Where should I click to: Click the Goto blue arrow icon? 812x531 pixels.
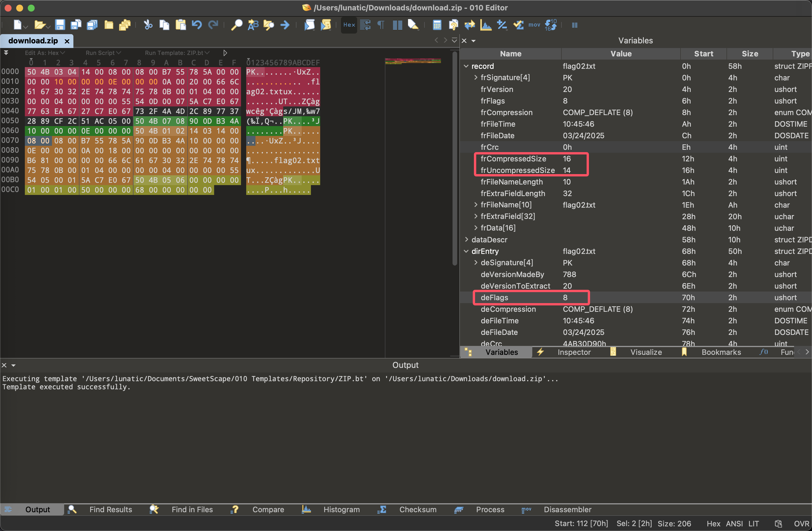[285, 25]
